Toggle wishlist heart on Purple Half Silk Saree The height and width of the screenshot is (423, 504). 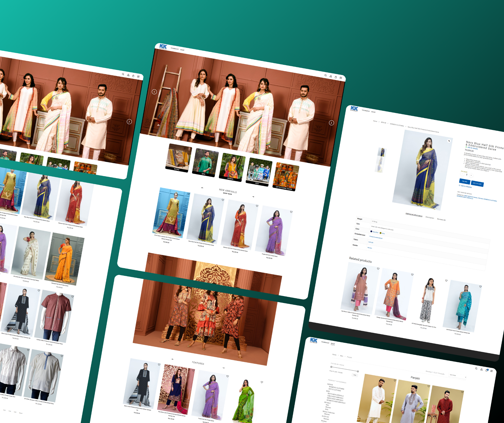click(x=291, y=211)
